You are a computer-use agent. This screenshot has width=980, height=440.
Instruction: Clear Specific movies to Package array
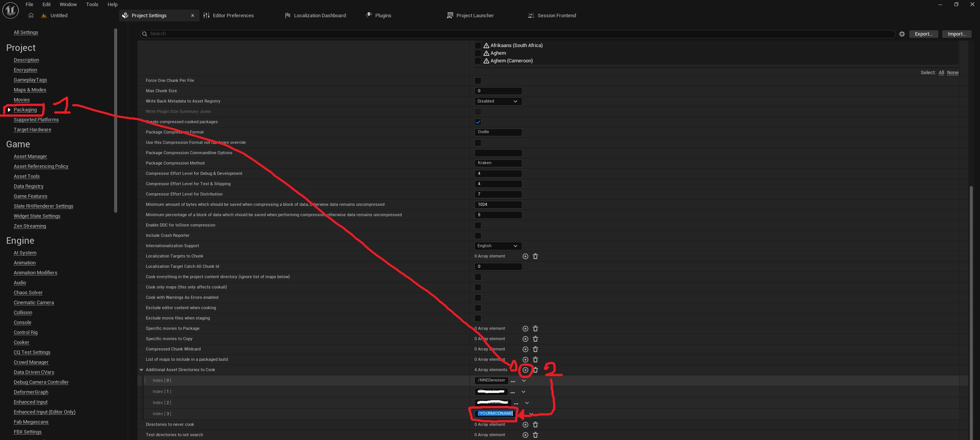[535, 329]
